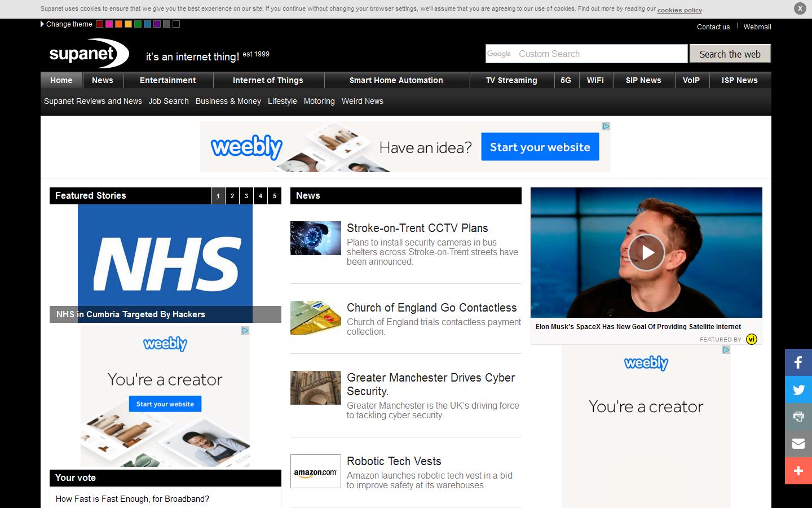Select the black theme swatch
The height and width of the screenshot is (508, 812).
click(176, 24)
